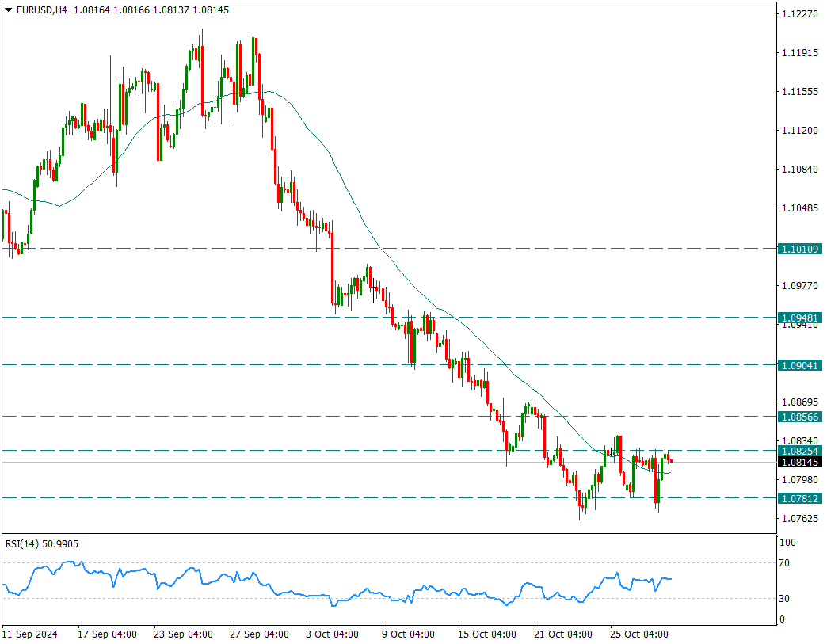Click the 1.11555 price scale value
This screenshot has height=644, width=827.
[800, 92]
